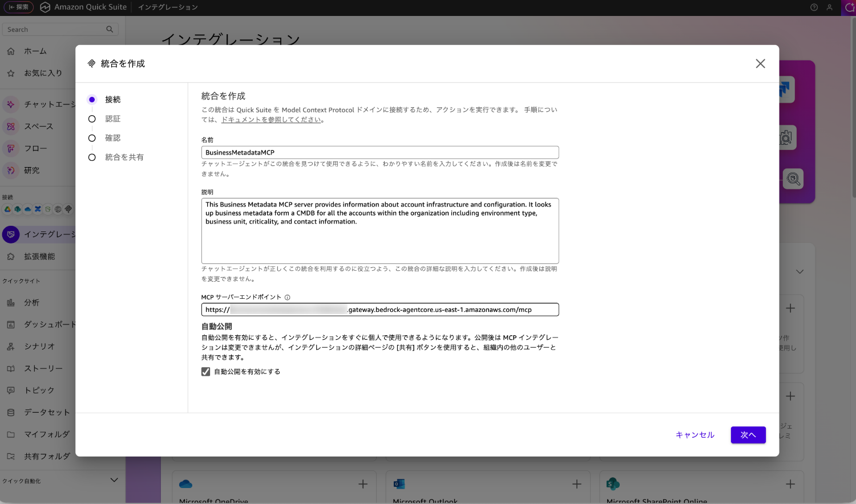Click the blue cloud OneDrive connection icon
The image size is (856, 504).
[x=27, y=209]
